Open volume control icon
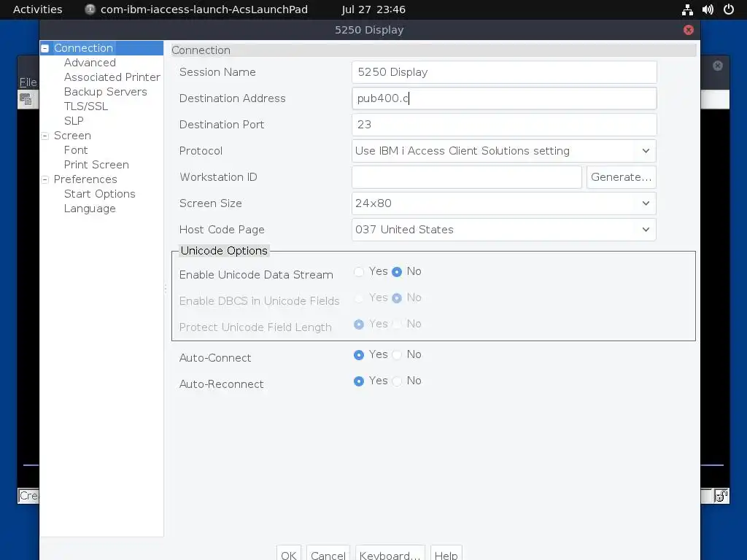This screenshot has width=747, height=560. (708, 9)
